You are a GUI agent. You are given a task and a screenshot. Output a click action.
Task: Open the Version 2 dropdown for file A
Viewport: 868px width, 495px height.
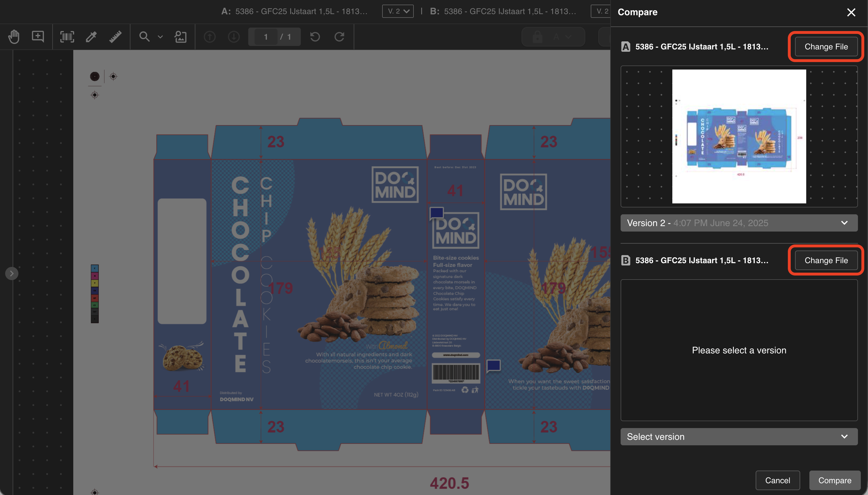pos(739,223)
